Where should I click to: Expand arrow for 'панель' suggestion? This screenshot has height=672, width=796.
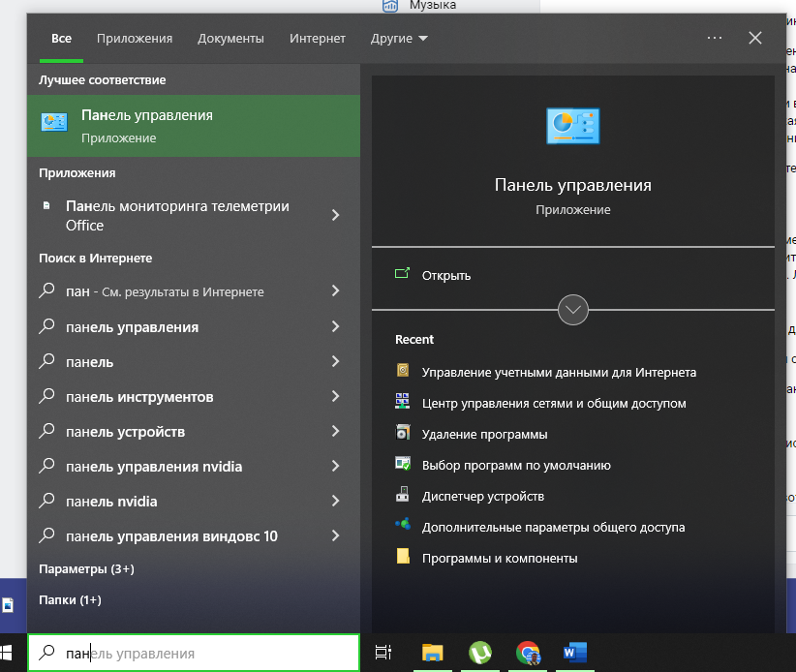(x=335, y=361)
